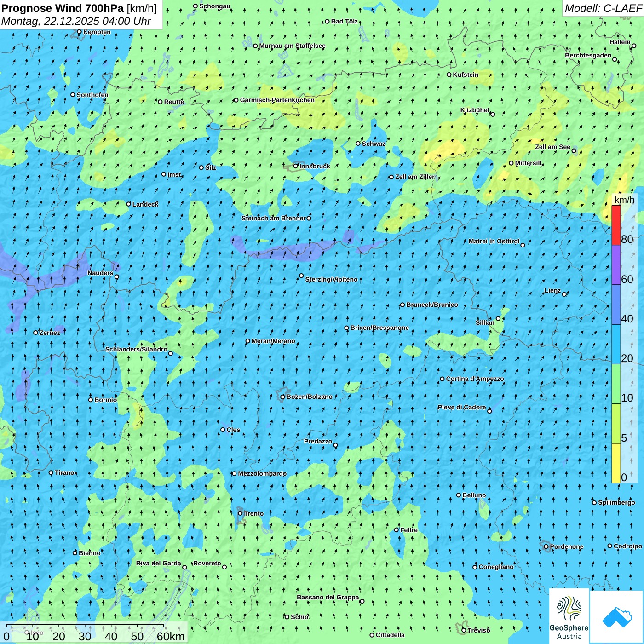Click the Belluno location marker circle
This screenshot has width=644, height=644.
tap(459, 495)
